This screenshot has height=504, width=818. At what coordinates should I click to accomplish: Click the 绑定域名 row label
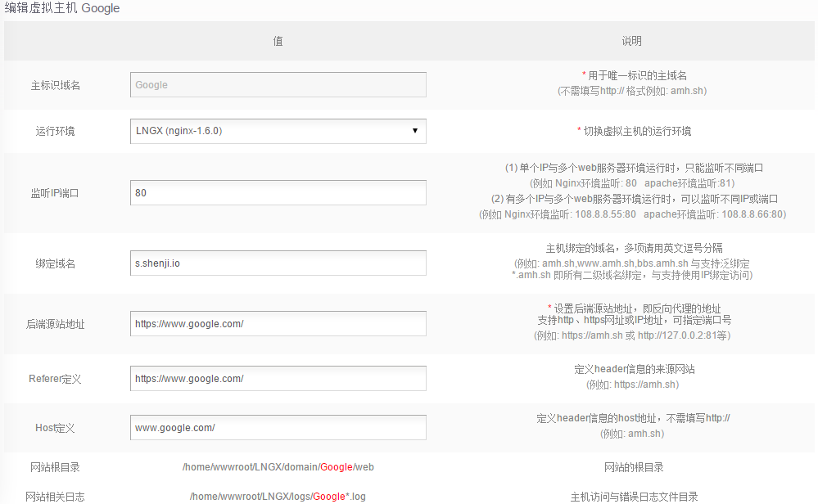pyautogui.click(x=55, y=263)
